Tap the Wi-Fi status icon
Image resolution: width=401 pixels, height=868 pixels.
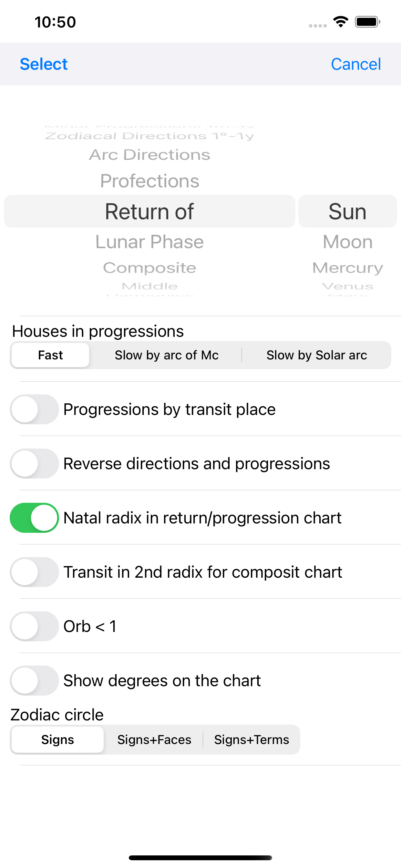(341, 22)
